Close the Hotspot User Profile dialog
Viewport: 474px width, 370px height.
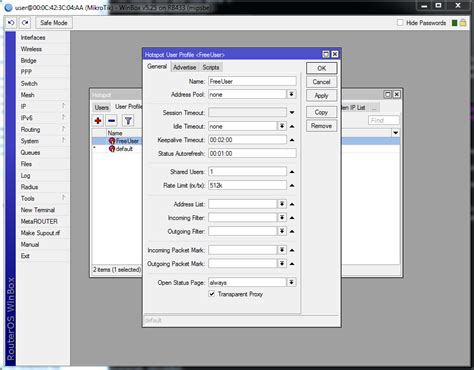335,54
